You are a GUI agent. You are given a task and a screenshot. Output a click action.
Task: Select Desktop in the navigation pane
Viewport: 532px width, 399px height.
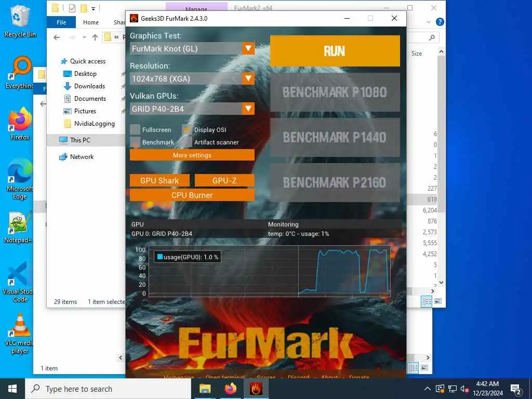point(85,74)
